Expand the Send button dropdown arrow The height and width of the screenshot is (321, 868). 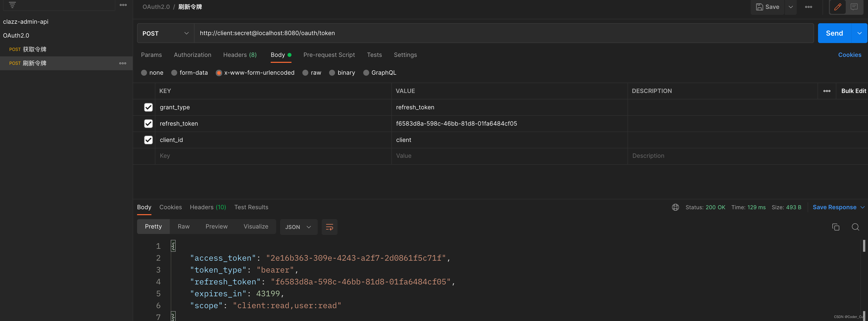click(x=860, y=33)
